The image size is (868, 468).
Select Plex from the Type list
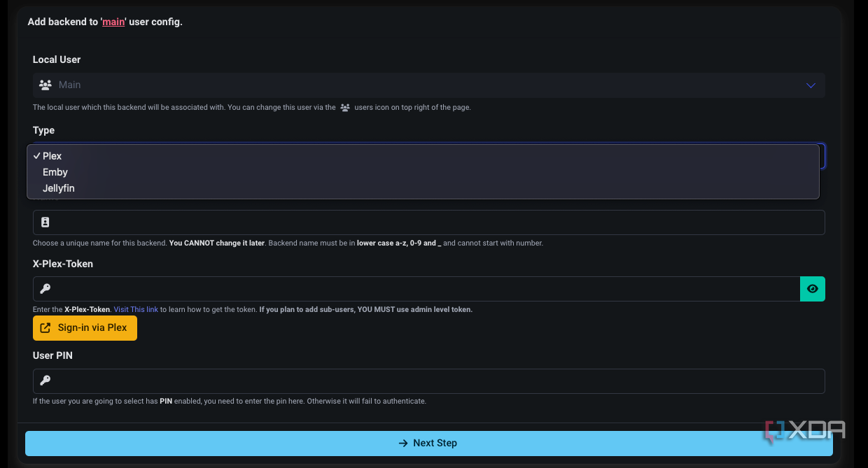pyautogui.click(x=423, y=156)
